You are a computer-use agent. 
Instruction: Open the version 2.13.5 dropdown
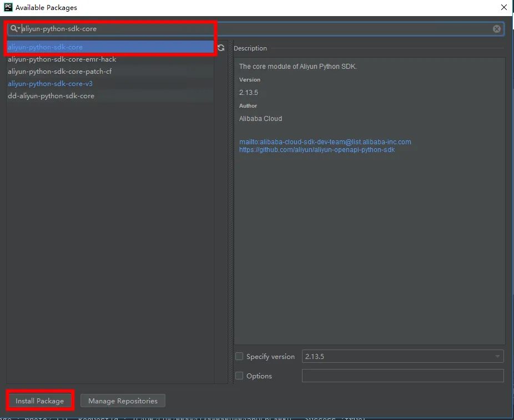pos(402,356)
